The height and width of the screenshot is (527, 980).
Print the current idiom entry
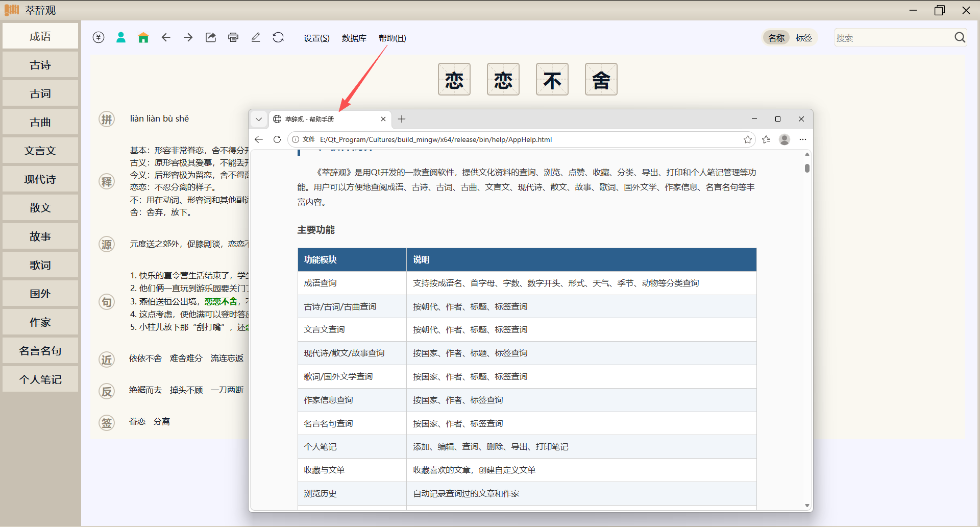point(233,37)
